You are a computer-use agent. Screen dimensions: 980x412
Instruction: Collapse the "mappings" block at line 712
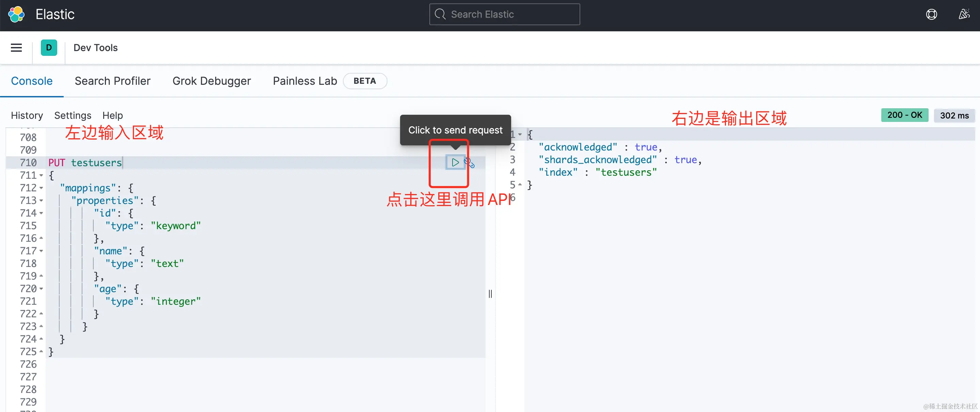[41, 188]
